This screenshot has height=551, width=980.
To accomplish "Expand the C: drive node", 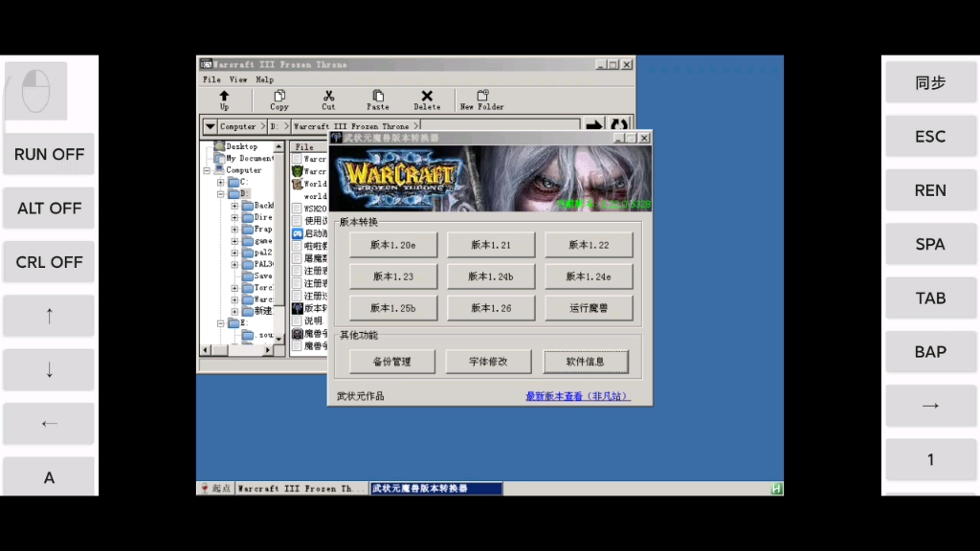I will click(x=221, y=182).
